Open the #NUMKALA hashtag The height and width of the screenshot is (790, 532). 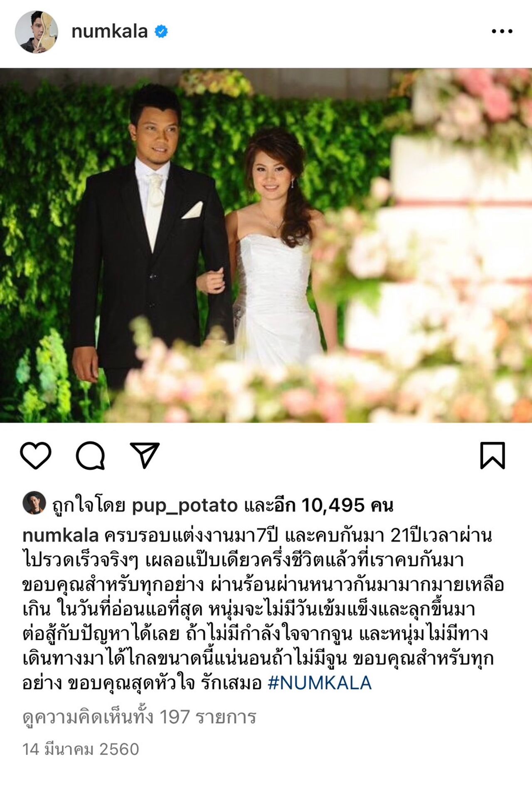point(320,683)
